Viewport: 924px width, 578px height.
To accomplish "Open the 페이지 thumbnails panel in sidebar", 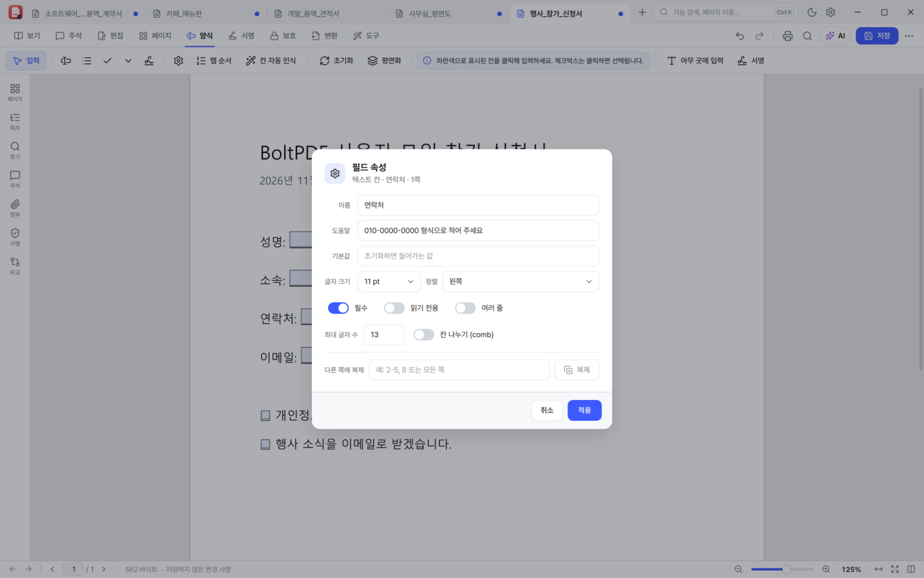I will pyautogui.click(x=15, y=92).
